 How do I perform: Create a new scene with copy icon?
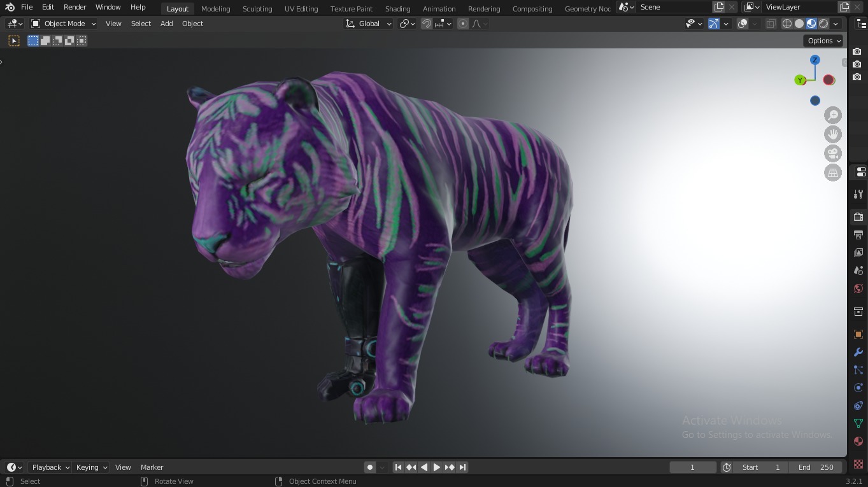[719, 7]
